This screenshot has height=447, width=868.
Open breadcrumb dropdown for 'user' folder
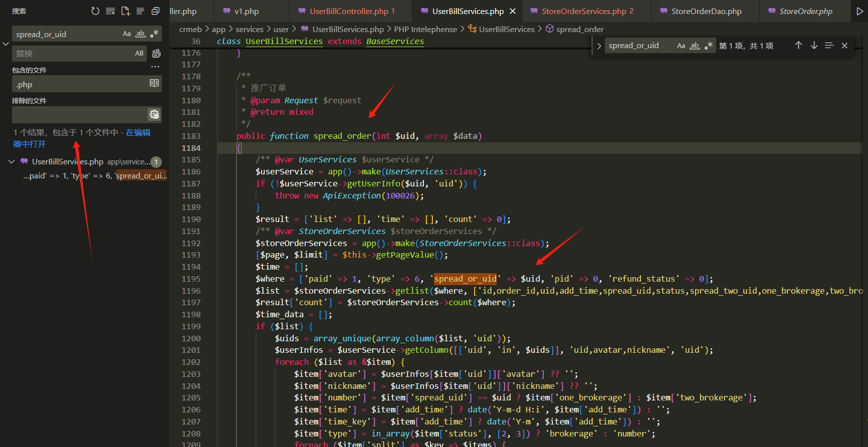(x=281, y=29)
